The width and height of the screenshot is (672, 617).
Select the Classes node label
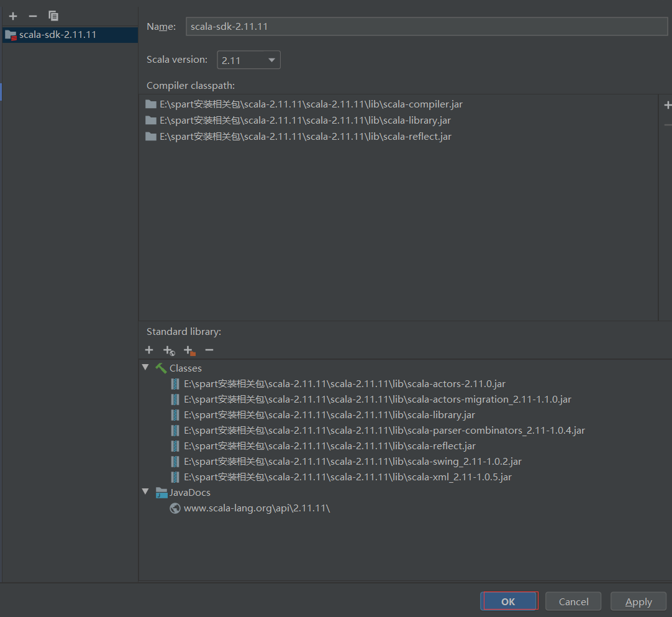pyautogui.click(x=186, y=368)
